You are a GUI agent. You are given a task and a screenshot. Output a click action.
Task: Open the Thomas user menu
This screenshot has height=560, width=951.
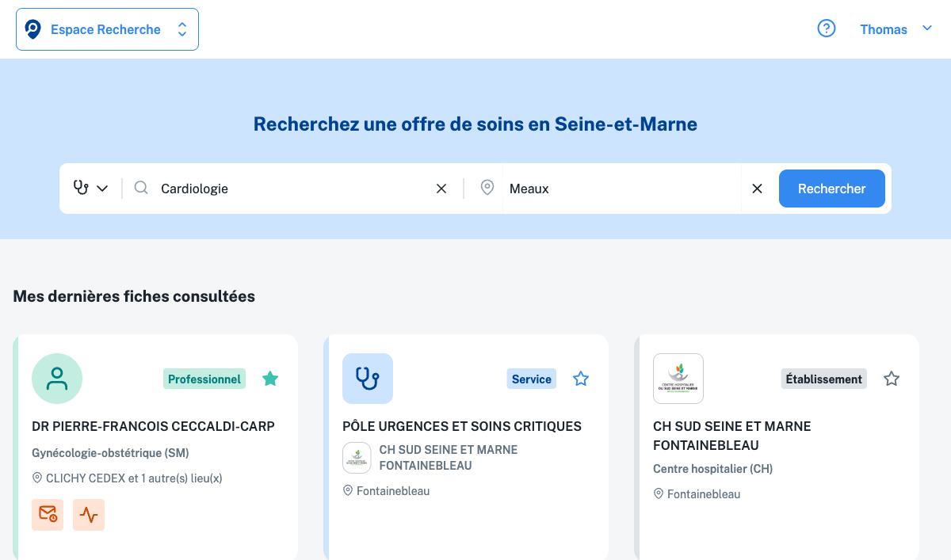click(x=896, y=29)
